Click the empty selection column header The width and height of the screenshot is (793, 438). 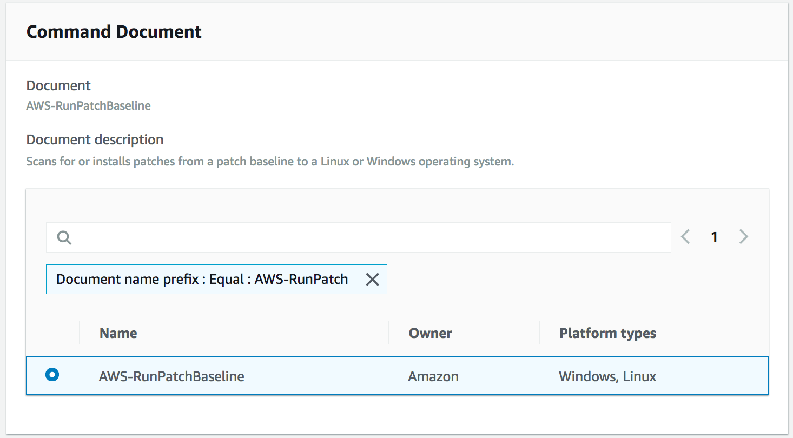(52, 333)
